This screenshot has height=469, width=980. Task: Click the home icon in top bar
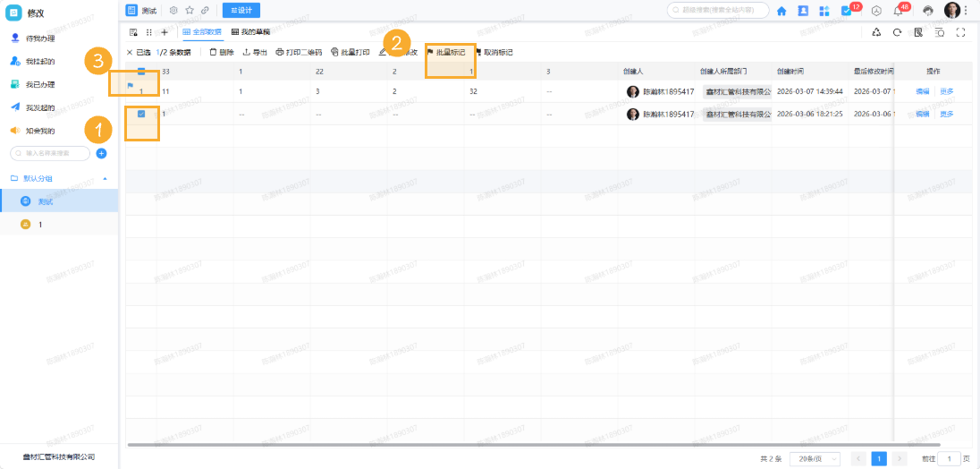coord(781,11)
